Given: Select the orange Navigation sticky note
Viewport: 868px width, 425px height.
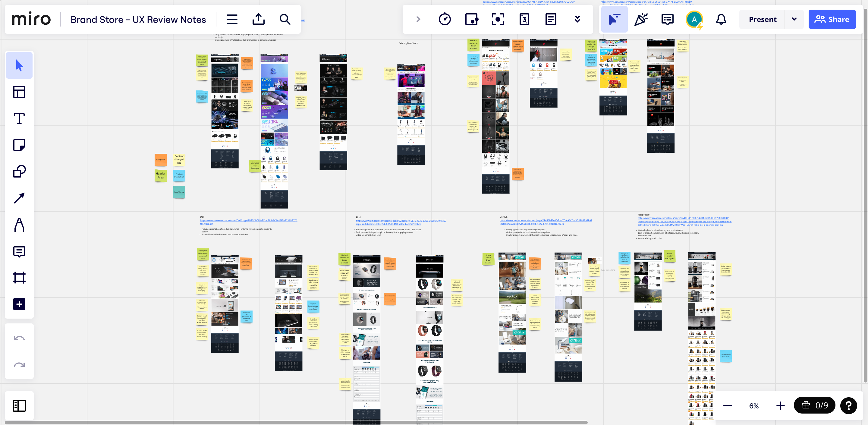Looking at the screenshot, I should click(x=160, y=160).
